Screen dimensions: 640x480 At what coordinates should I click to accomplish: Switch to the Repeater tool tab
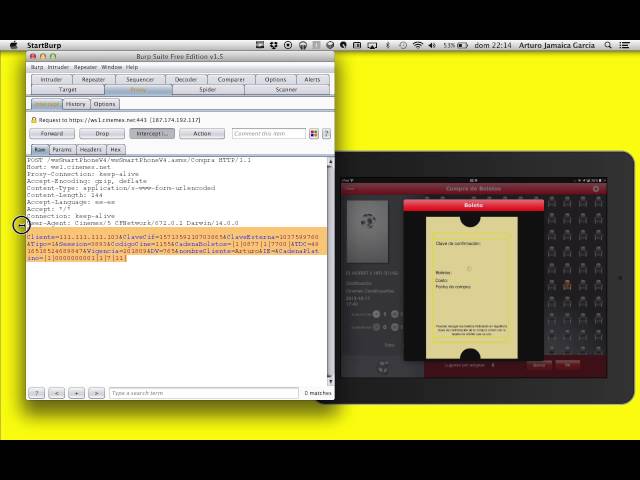[93, 80]
